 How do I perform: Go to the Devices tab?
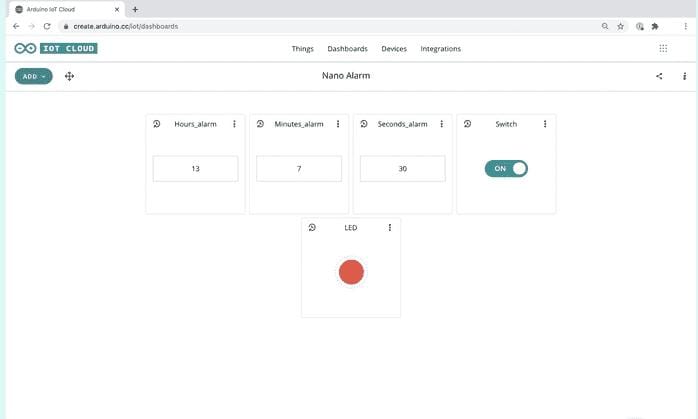394,49
